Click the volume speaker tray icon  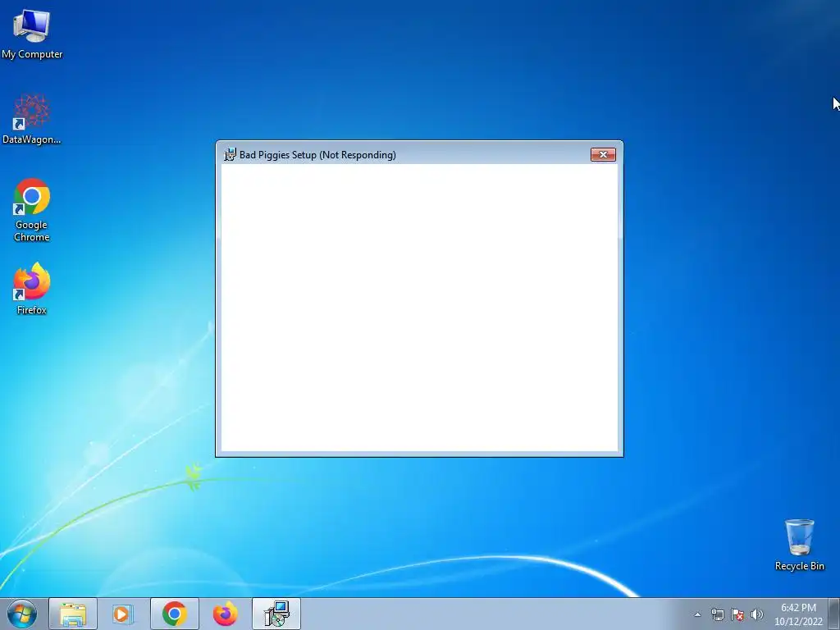pos(757,614)
